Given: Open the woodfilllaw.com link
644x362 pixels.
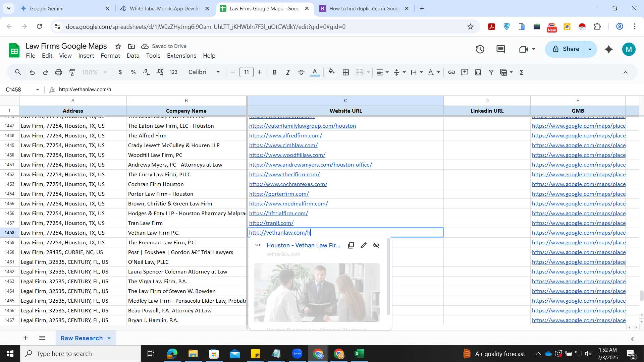Looking at the screenshot, I should [287, 155].
